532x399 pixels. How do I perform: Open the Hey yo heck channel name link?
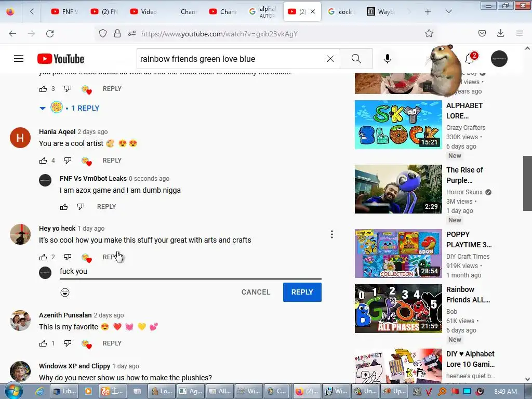coord(57,229)
